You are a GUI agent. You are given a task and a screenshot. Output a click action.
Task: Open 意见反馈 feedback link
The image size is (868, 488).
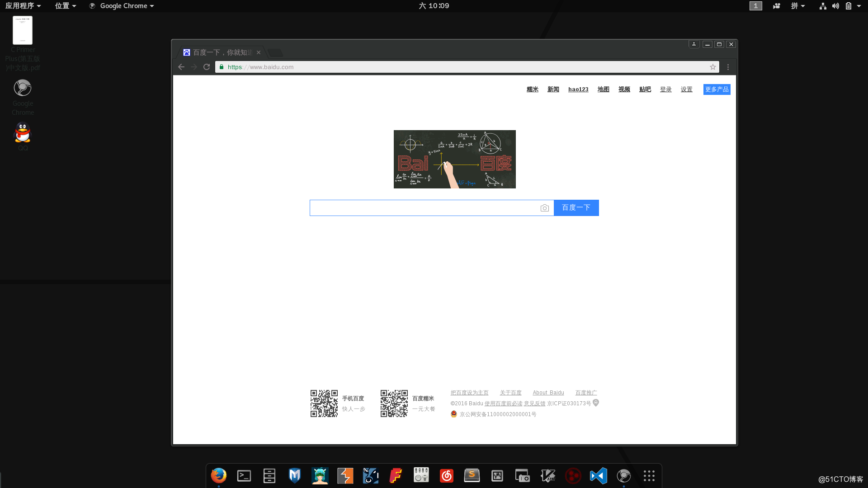click(x=535, y=404)
